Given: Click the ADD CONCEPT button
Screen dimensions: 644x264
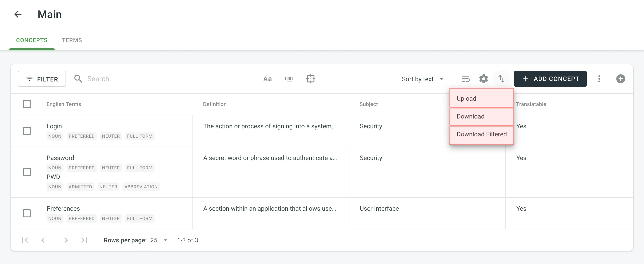Looking at the screenshot, I should (551, 79).
